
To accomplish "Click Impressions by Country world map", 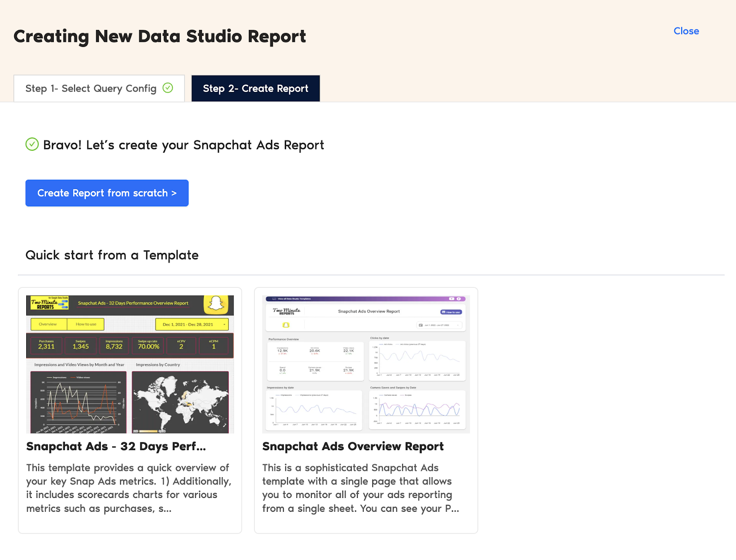I will tap(180, 402).
